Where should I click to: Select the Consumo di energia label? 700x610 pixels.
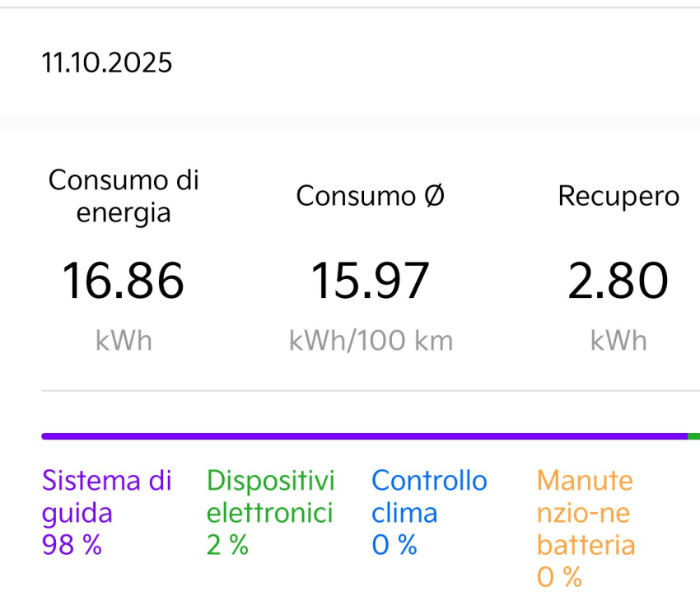click(x=124, y=196)
